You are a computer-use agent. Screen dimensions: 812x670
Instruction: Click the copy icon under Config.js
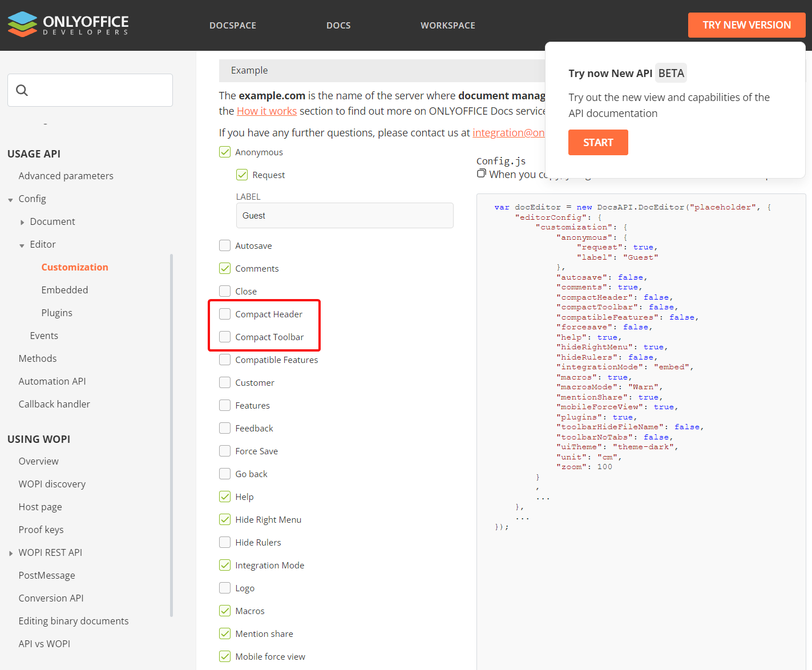(482, 173)
